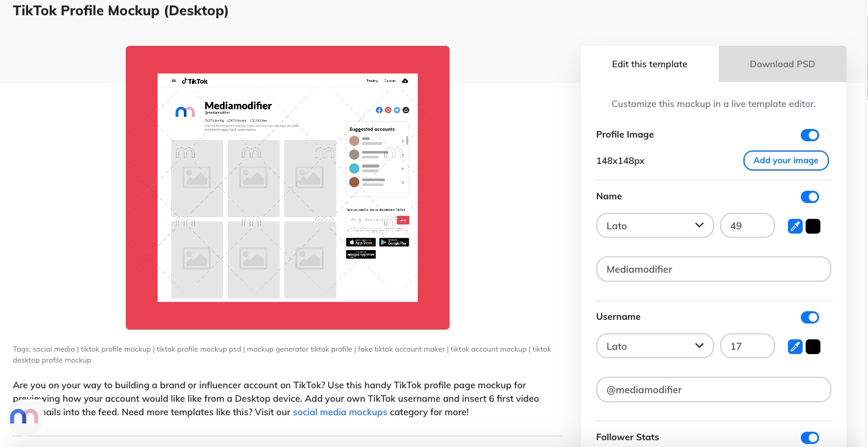The height and width of the screenshot is (447, 868).
Task: Click the upload cloud icon in mockup header
Action: 405,81
